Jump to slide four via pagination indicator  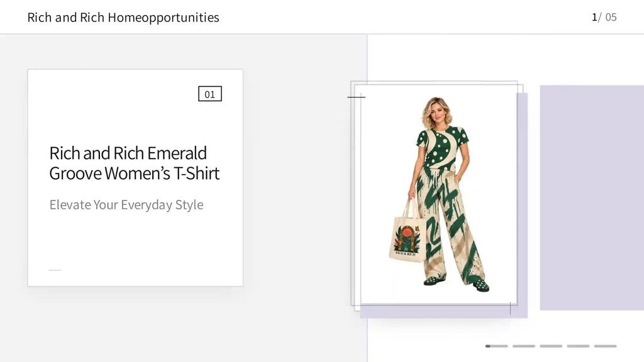(x=578, y=346)
